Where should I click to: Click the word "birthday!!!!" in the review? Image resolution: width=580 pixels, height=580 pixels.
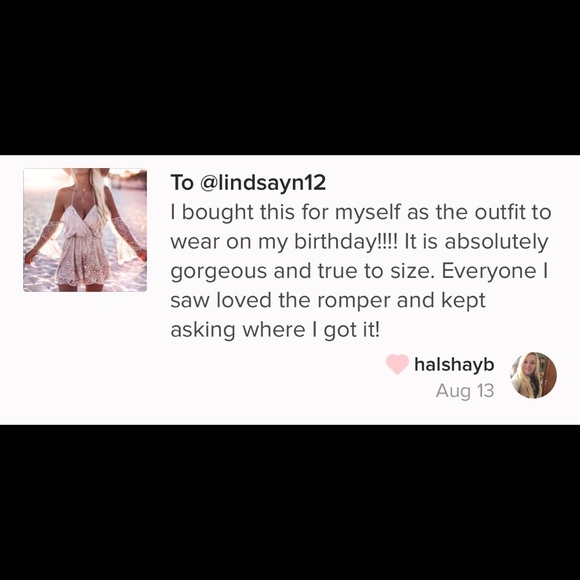345,242
